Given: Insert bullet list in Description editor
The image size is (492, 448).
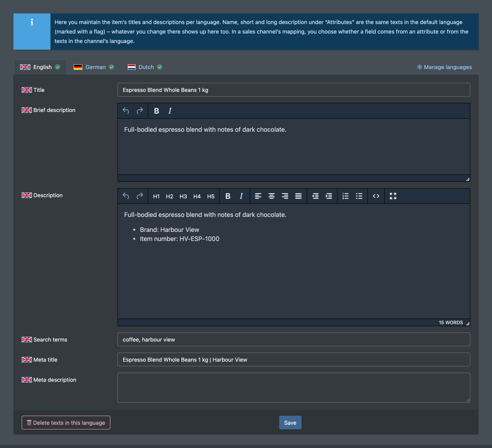Looking at the screenshot, I should pos(359,196).
